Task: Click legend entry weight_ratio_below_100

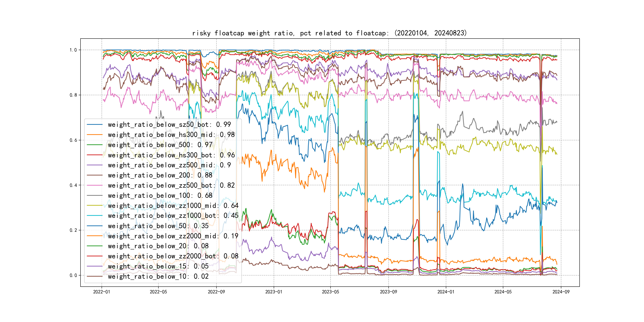Action: click(160, 196)
